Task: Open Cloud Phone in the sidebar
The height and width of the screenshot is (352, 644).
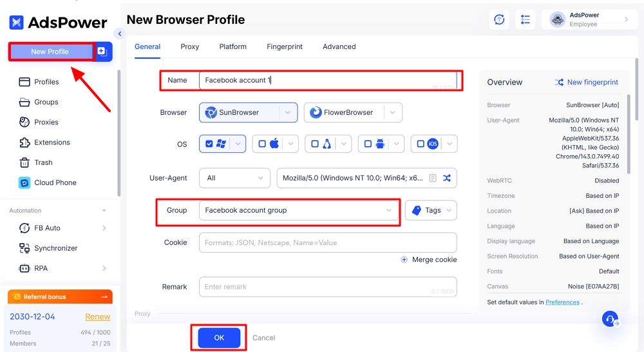Action: click(47, 182)
